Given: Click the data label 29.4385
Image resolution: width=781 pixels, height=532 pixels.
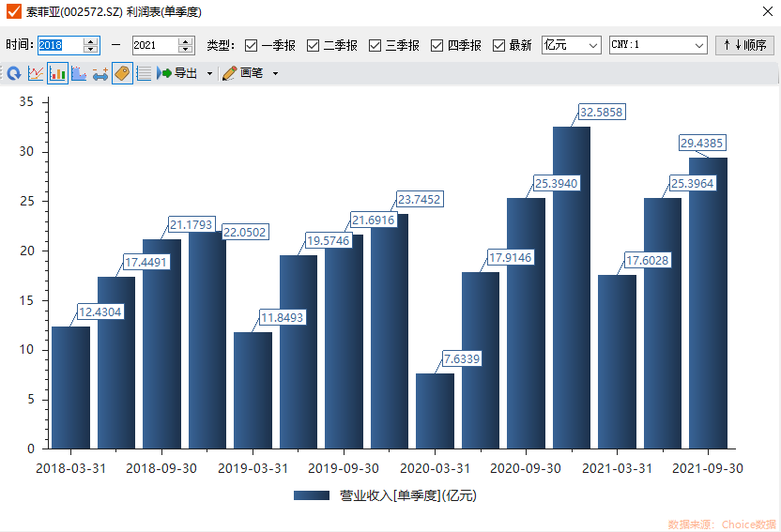Looking at the screenshot, I should pos(701,143).
